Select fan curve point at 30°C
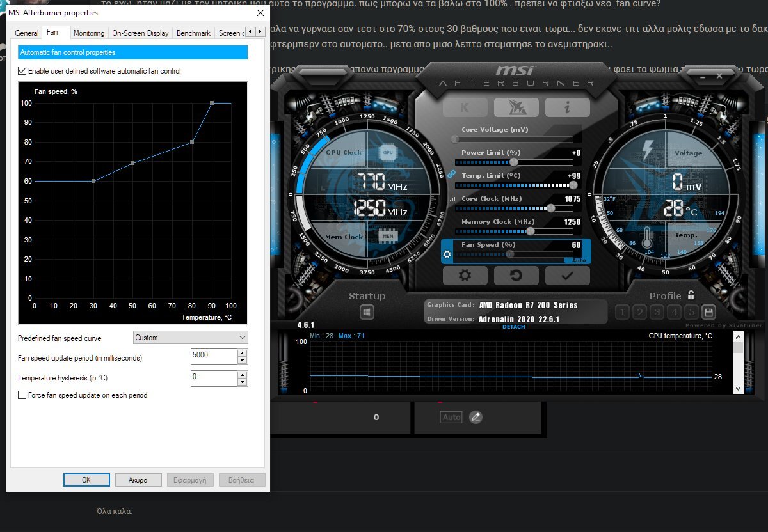 tap(93, 181)
